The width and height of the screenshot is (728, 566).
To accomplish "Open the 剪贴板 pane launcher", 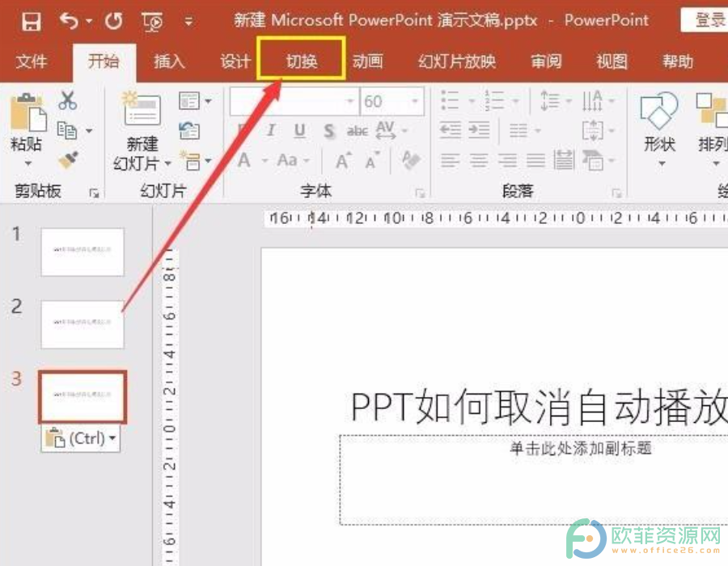I will tap(95, 193).
